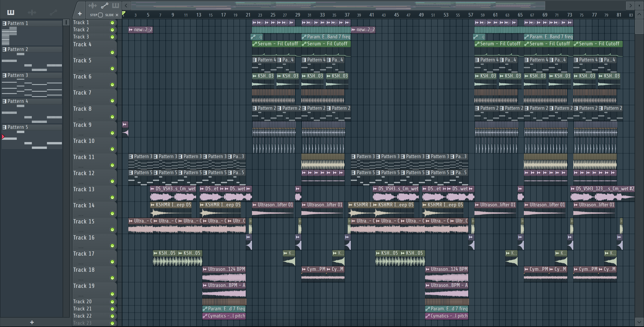Select the red arrow marker beside Pattern 5 preview

click(3, 137)
